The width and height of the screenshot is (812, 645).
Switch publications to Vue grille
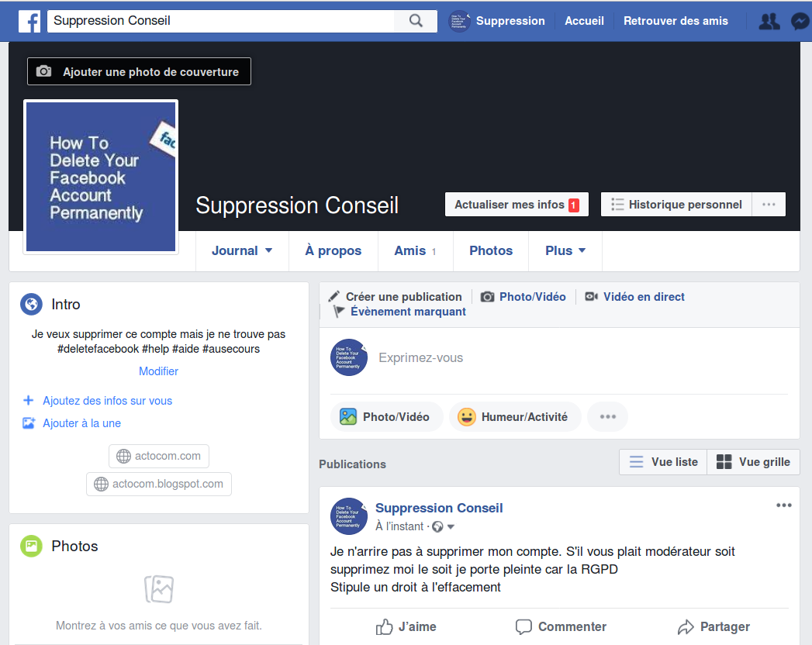click(753, 462)
